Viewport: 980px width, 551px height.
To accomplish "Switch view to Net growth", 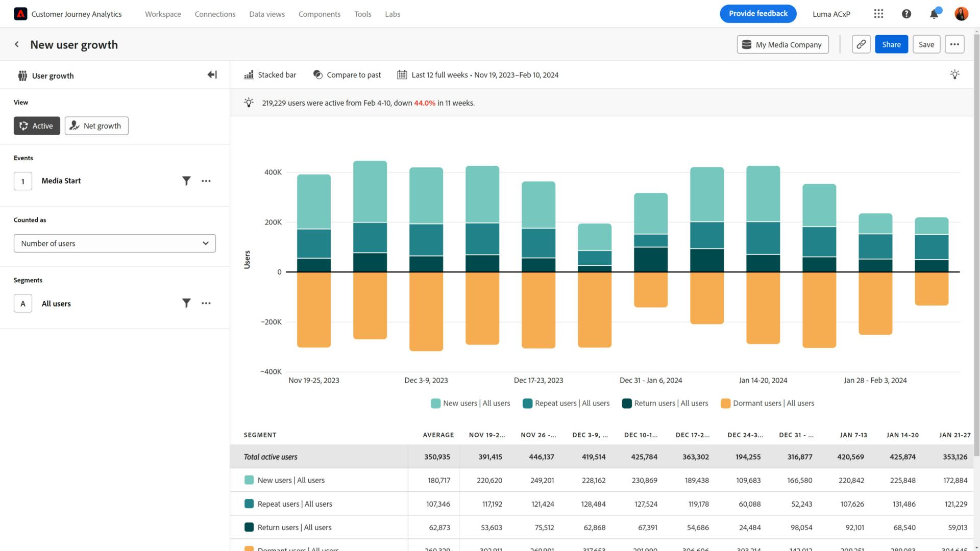I will click(96, 126).
